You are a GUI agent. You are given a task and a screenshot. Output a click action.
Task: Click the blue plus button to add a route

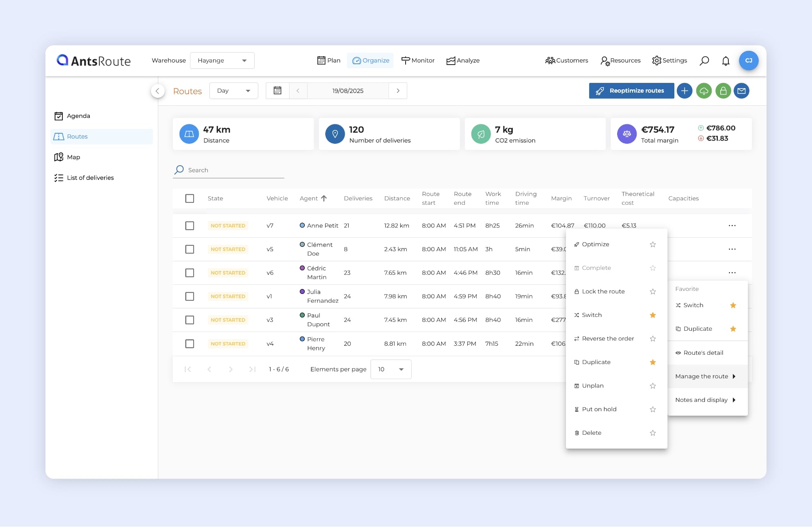[685, 91]
